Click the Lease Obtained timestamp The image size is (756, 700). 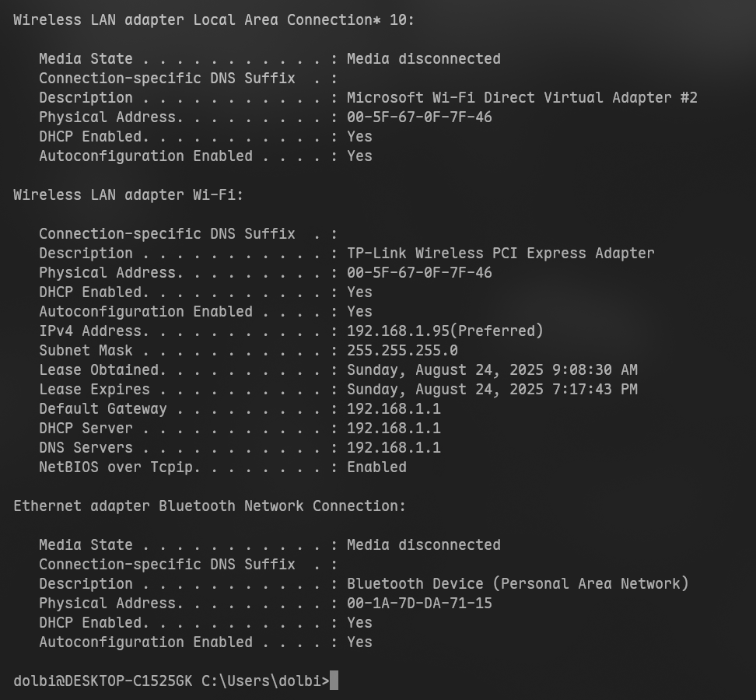pyautogui.click(x=492, y=370)
